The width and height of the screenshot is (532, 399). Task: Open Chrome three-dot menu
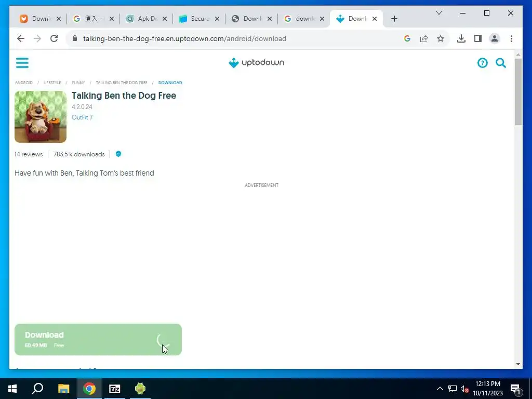click(x=511, y=38)
